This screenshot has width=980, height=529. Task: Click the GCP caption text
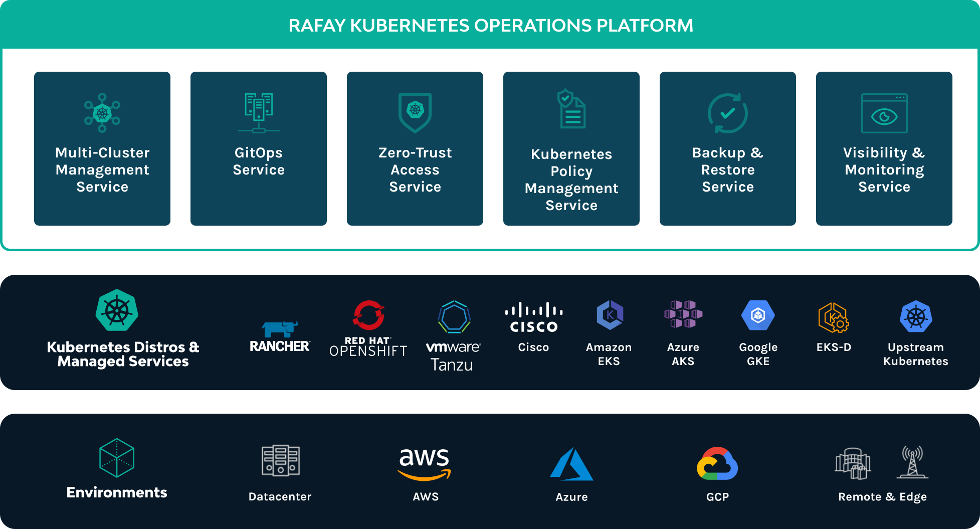click(718, 497)
